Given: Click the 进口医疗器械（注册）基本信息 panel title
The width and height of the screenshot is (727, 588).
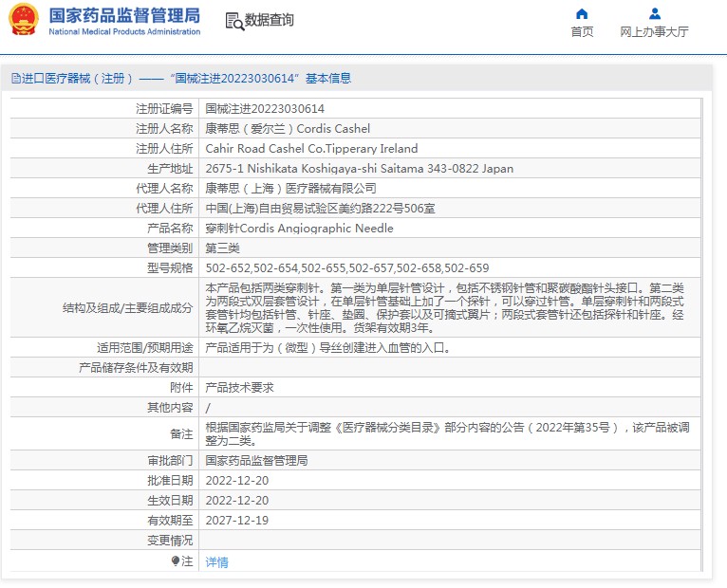Looking at the screenshot, I should click(181, 79).
